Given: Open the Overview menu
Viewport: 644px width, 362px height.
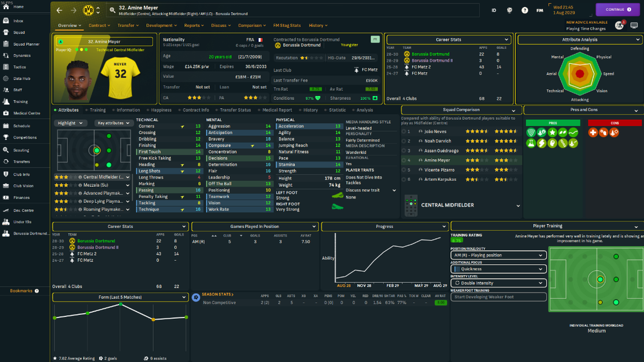Looking at the screenshot, I should [70, 26].
